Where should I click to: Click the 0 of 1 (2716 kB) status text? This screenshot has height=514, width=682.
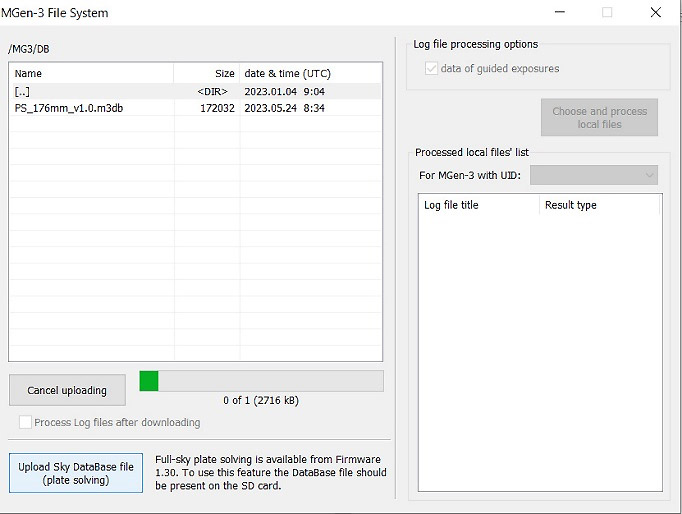(261, 401)
